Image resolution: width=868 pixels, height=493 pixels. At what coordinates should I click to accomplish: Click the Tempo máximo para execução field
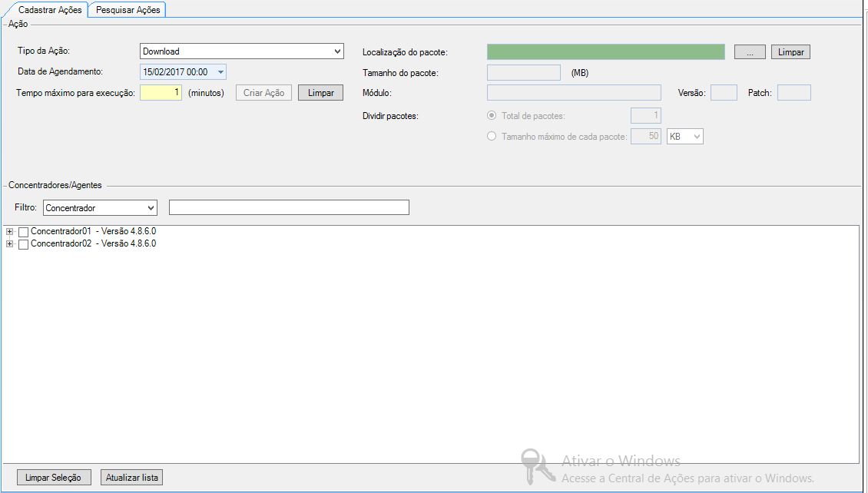tap(161, 92)
